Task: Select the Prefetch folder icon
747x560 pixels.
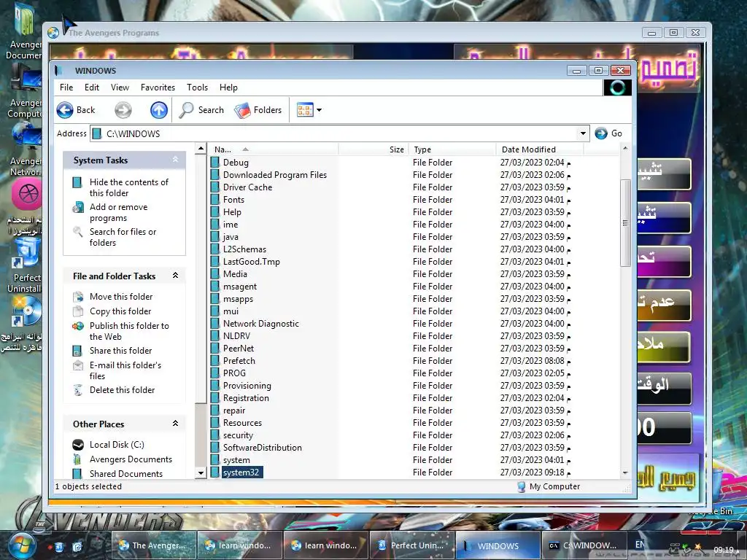Action: (x=215, y=360)
